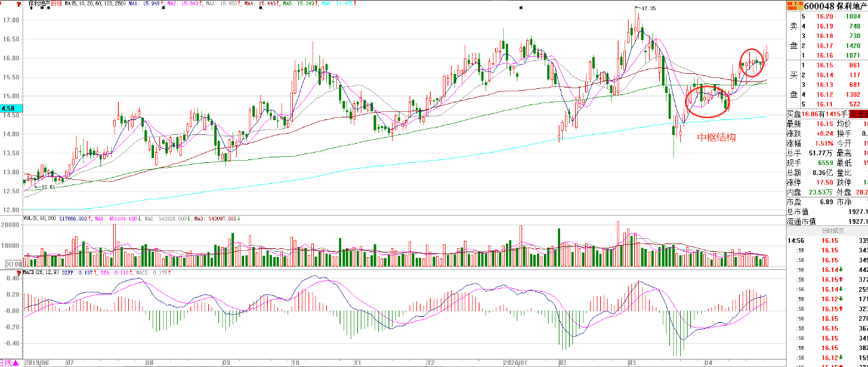This screenshot has height=367, width=868.
Task: Click buy level 4 price 16.12
Action: coord(826,94)
